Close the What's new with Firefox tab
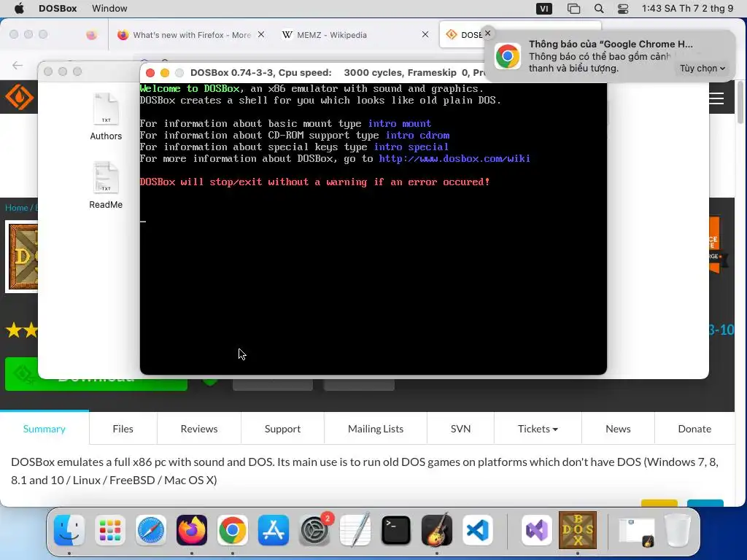 [261, 34]
